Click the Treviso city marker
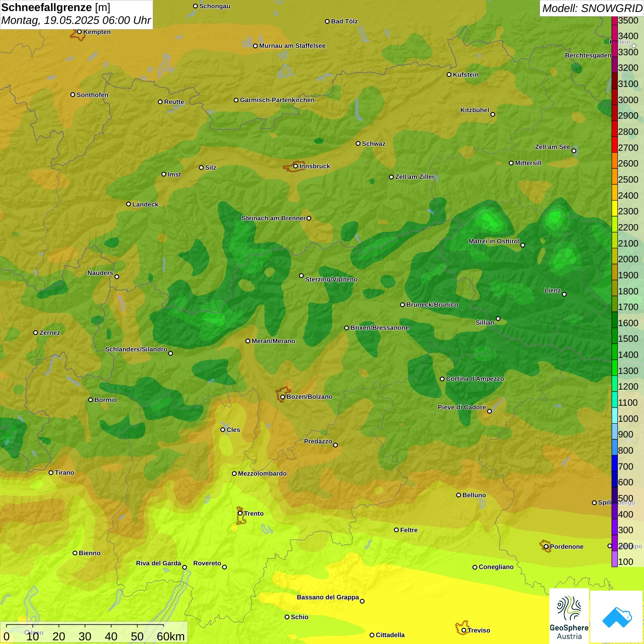The height and width of the screenshot is (644, 644). 464,630
